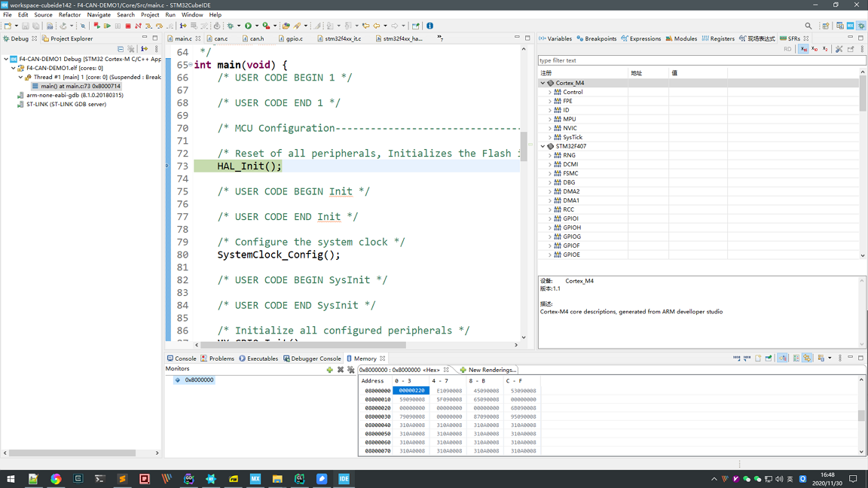Click the RD button in SFRs toolbar
This screenshot has height=488, width=868.
coord(787,49)
